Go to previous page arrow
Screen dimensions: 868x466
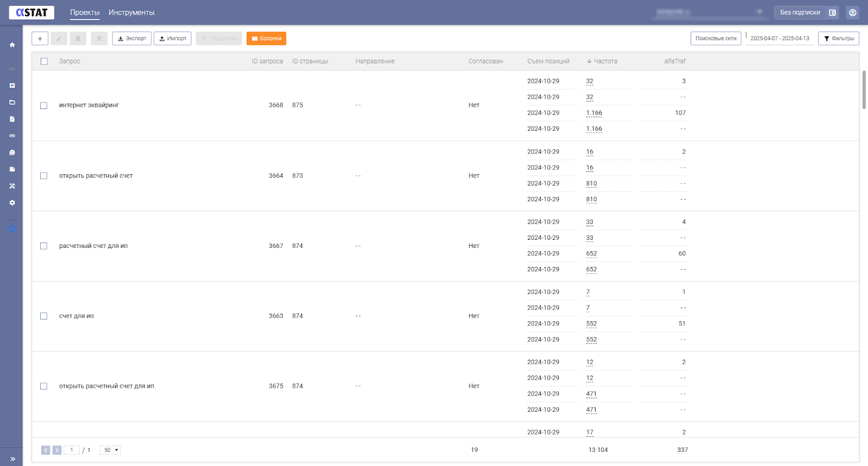[46, 450]
